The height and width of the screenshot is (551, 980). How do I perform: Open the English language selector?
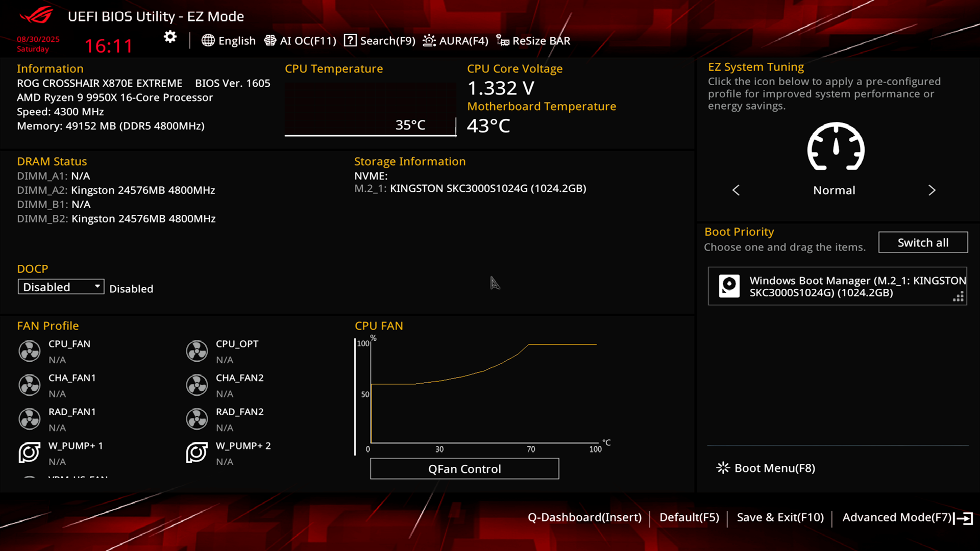229,41
